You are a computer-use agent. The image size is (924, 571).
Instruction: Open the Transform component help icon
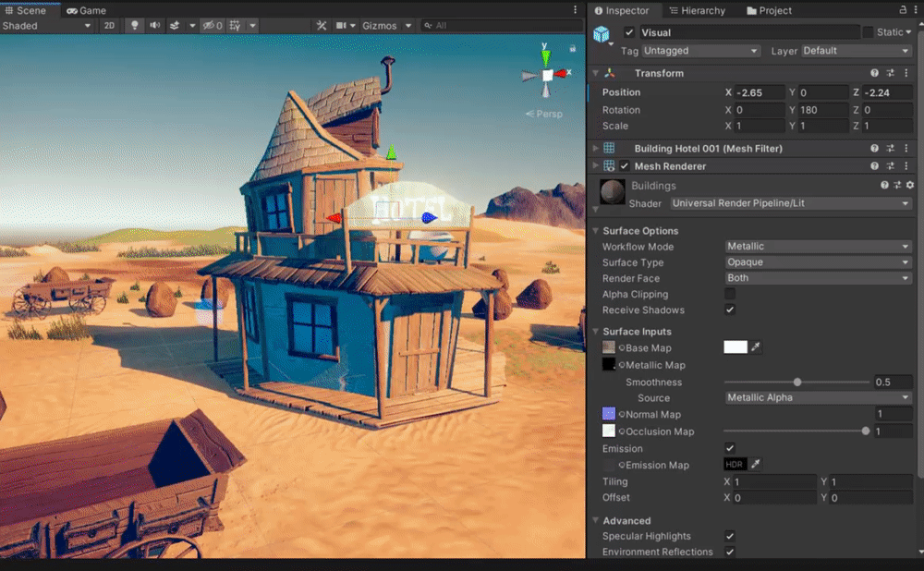pyautogui.click(x=874, y=73)
